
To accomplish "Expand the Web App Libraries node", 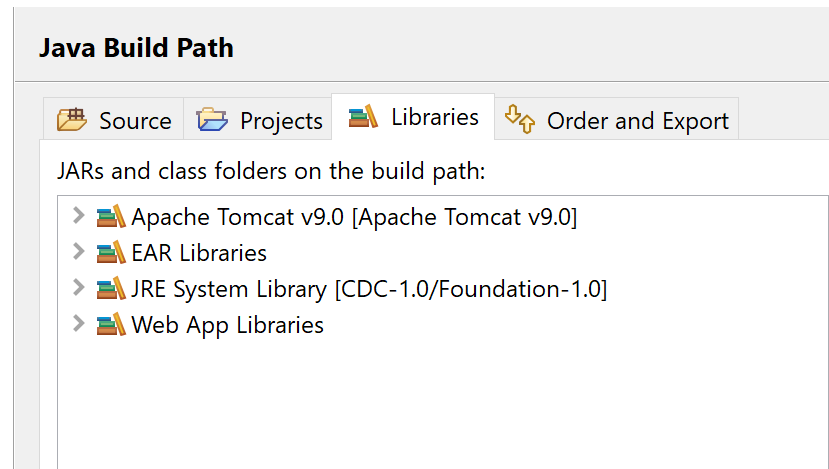I will (79, 323).
